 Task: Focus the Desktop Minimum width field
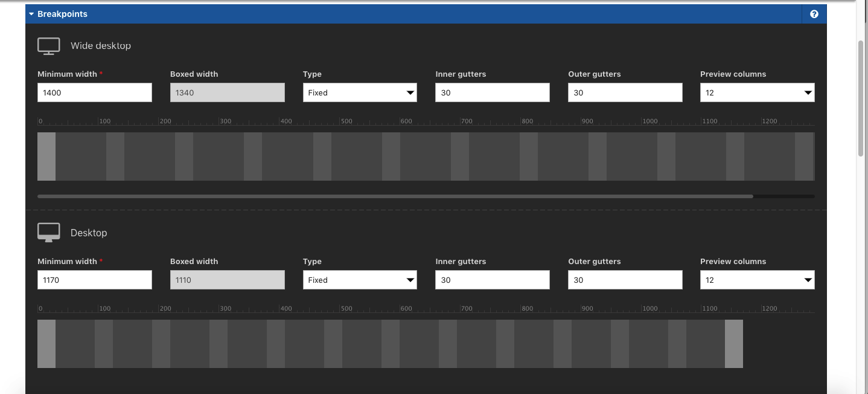coord(95,280)
